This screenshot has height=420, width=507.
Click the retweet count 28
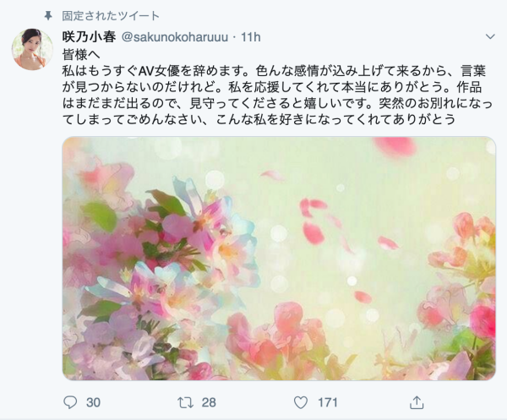[209, 402]
